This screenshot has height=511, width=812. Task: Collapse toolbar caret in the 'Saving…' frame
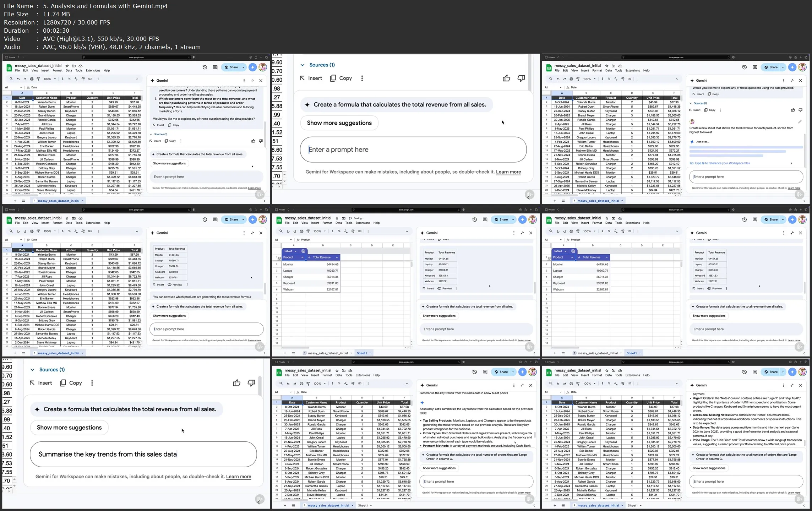tap(407, 231)
